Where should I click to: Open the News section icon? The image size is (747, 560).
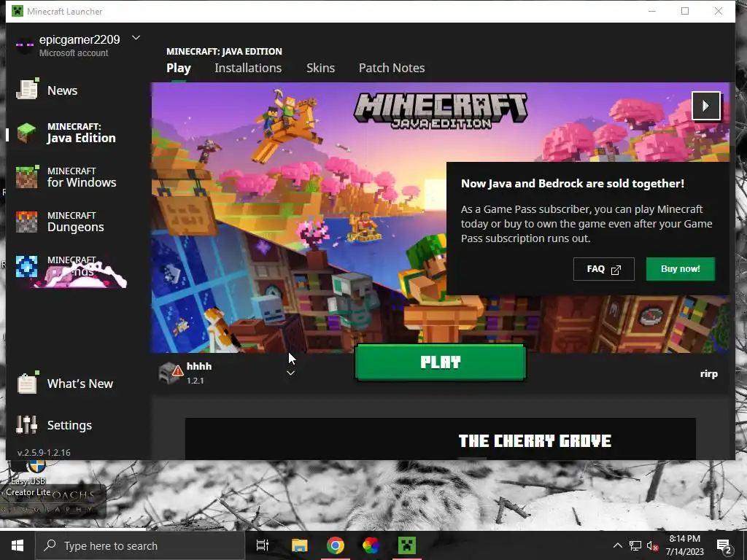click(27, 89)
